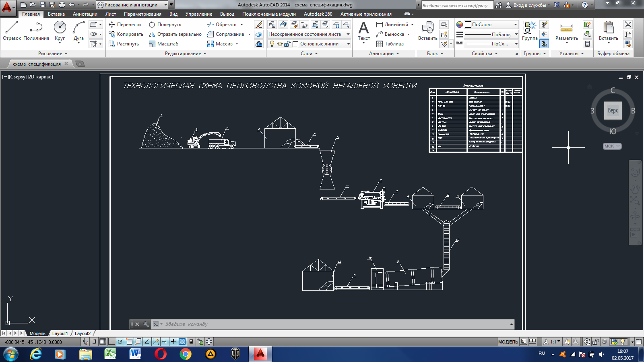Open the Основные линии layer dropdown
This screenshot has height=362, width=644.
(309, 44)
